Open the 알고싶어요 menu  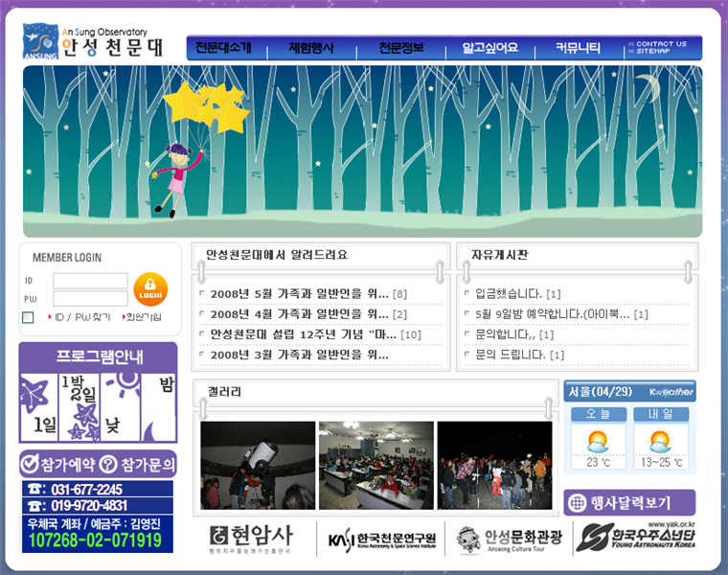click(490, 47)
